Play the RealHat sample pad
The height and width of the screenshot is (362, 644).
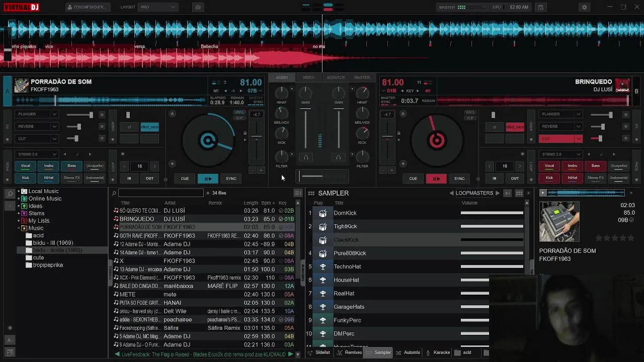coord(323,294)
